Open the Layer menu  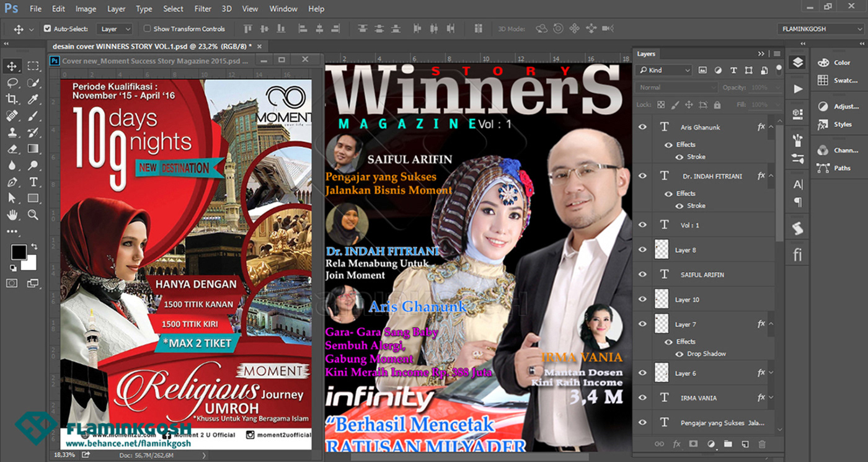pyautogui.click(x=116, y=9)
